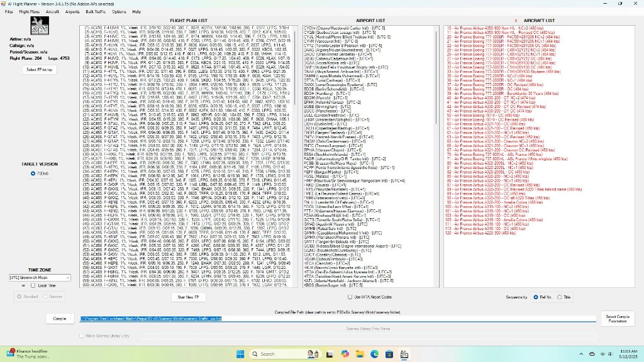Click the Compiled File Path text field
This screenshot has height=362, width=644.
338,319
